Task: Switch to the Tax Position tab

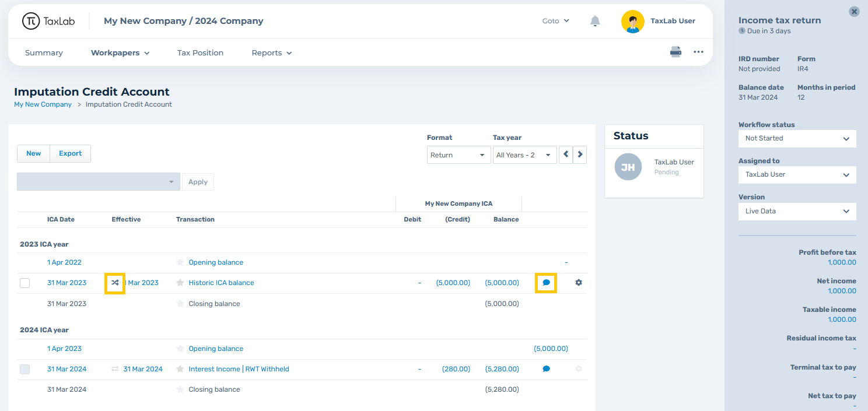Action: click(x=200, y=52)
